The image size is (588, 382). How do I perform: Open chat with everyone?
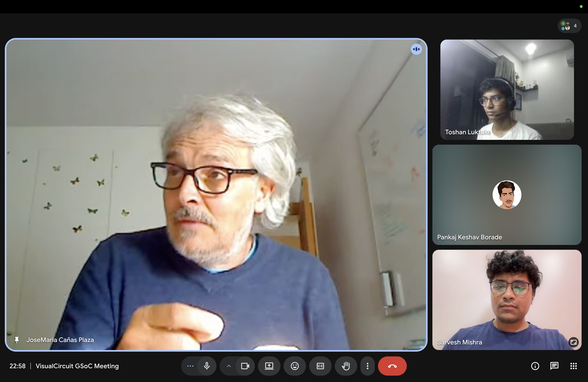pyautogui.click(x=554, y=366)
